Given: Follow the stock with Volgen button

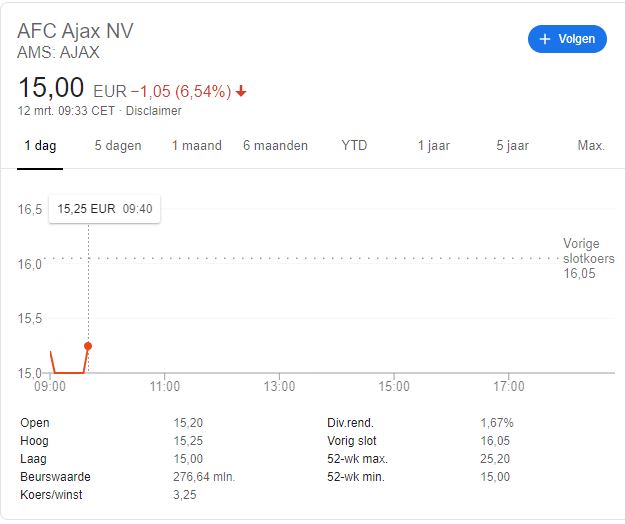Looking at the screenshot, I should coord(567,39).
